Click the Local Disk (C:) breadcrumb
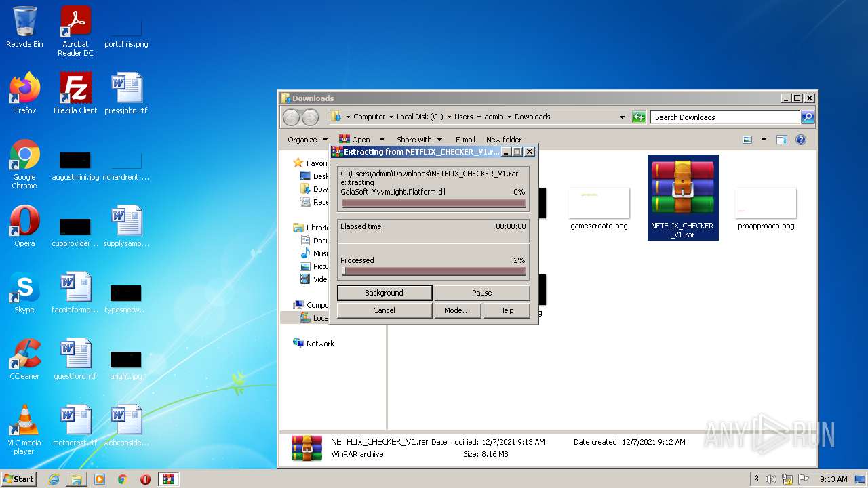The image size is (868, 488). (x=420, y=117)
